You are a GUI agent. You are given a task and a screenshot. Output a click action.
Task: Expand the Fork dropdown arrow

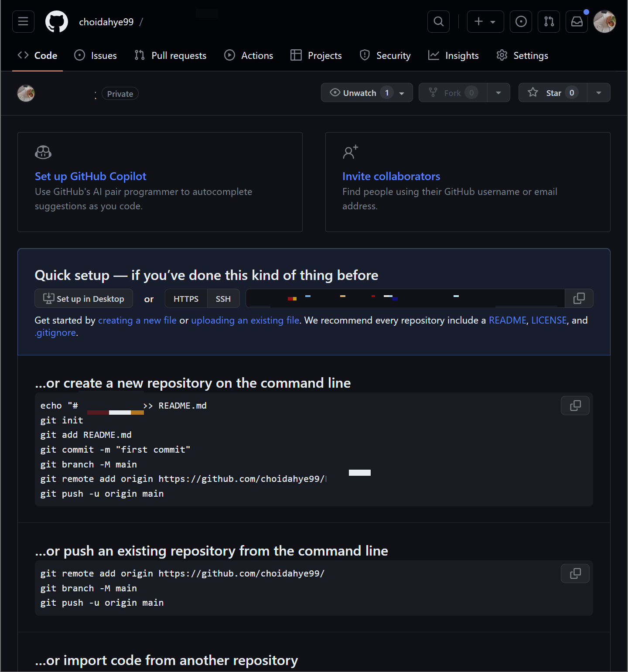[x=498, y=92]
